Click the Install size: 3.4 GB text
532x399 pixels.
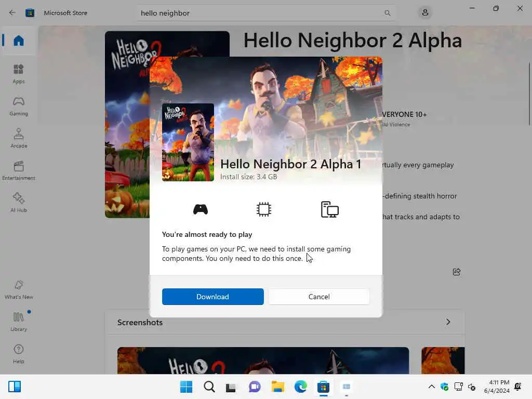pos(249,177)
